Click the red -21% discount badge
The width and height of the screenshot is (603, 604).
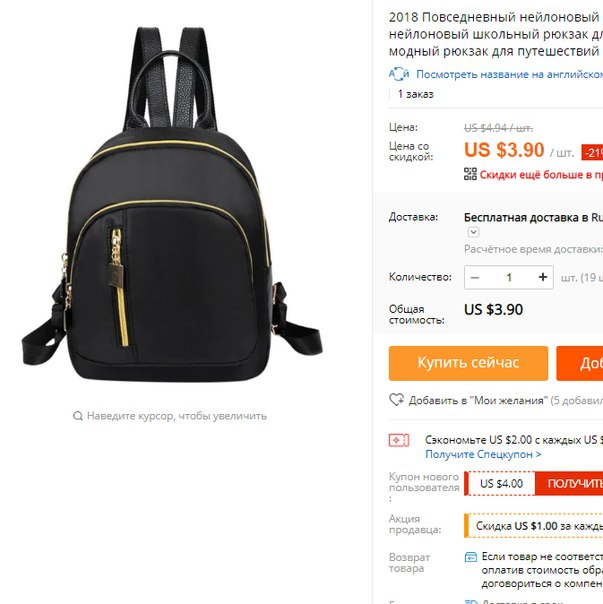592,153
